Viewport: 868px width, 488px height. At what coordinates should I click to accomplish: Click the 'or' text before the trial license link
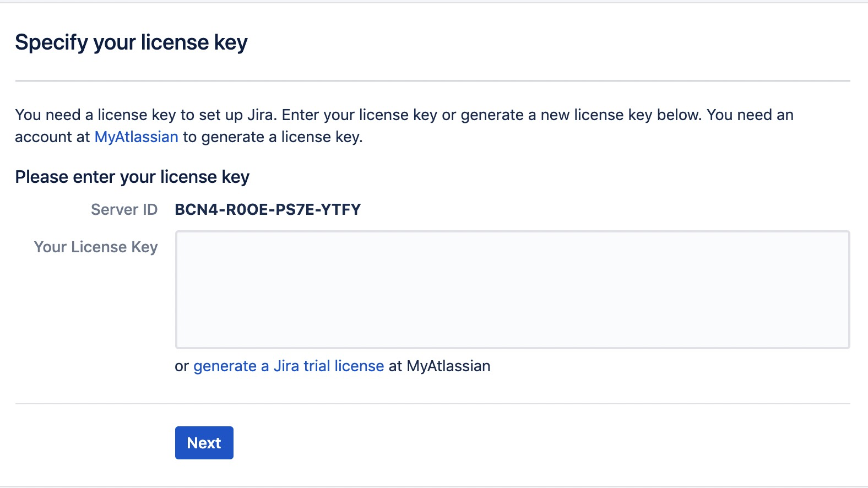(x=182, y=366)
